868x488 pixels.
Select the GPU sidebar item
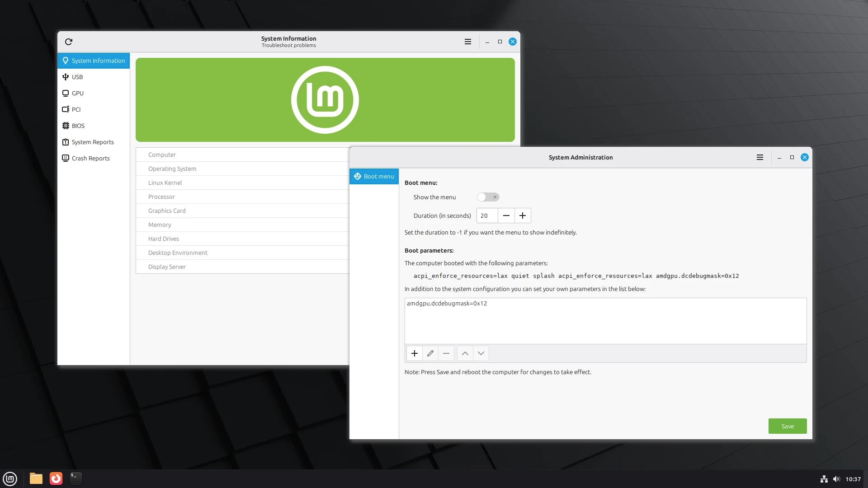point(77,93)
